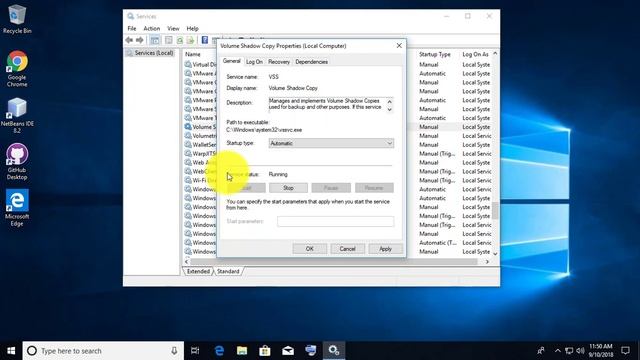This screenshot has height=360, width=640.
Task: Select the 'Volumetri' service row
Action: [200, 136]
